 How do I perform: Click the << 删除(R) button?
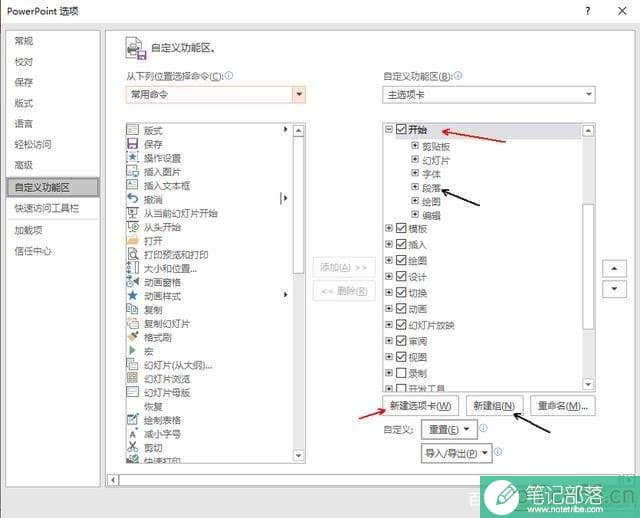344,291
